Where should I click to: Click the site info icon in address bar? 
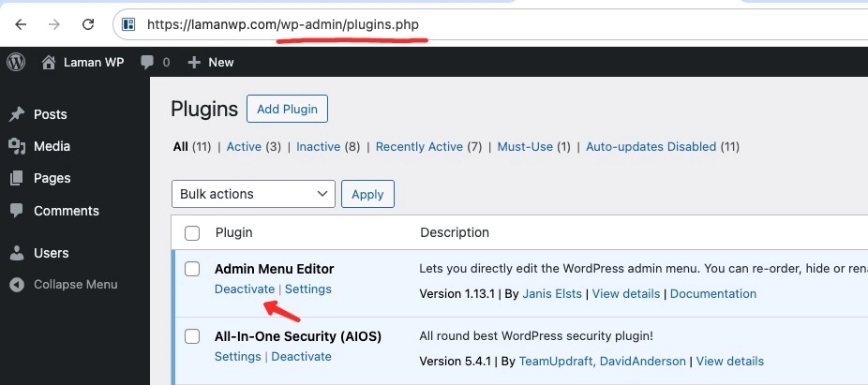pos(128,24)
